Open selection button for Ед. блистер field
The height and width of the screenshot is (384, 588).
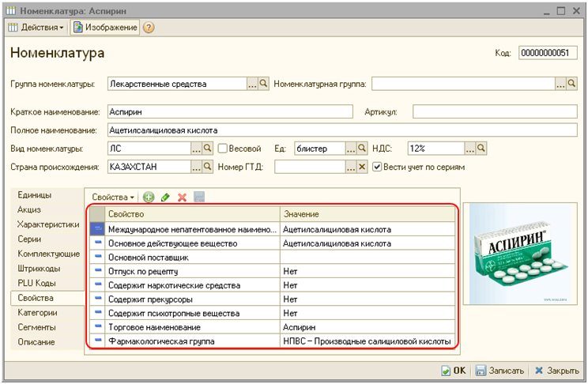(x=351, y=148)
